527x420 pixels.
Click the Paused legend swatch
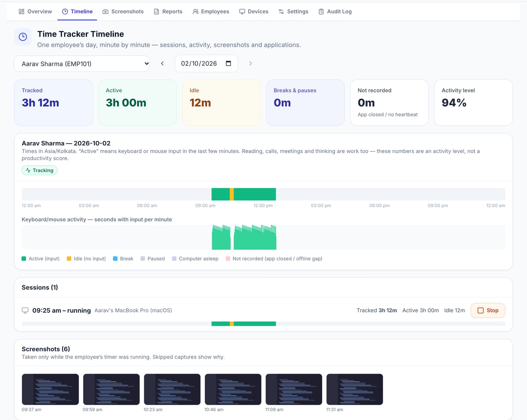coord(143,259)
